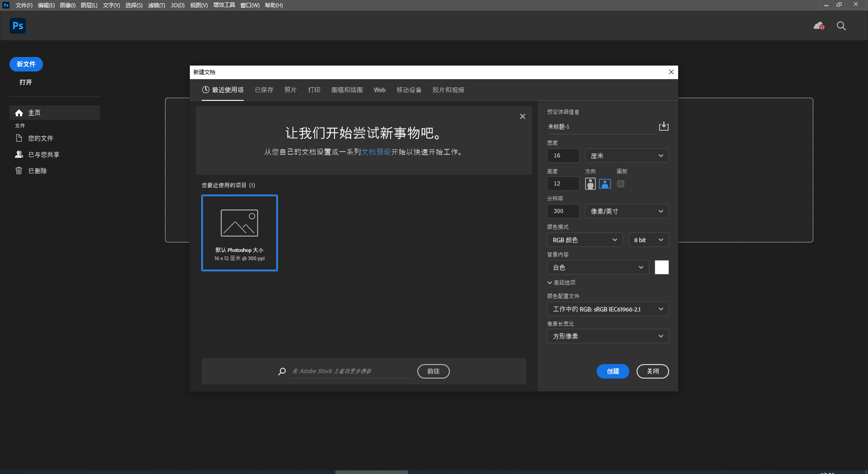Select the 默认 Photoshop 大小 recent preset
Viewport: 868px width, 474px height.
(x=239, y=233)
